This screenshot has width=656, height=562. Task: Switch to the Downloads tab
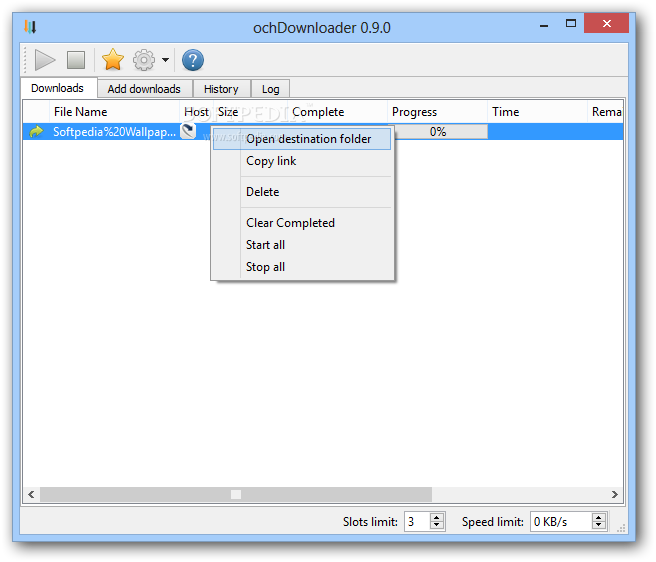[x=57, y=88]
